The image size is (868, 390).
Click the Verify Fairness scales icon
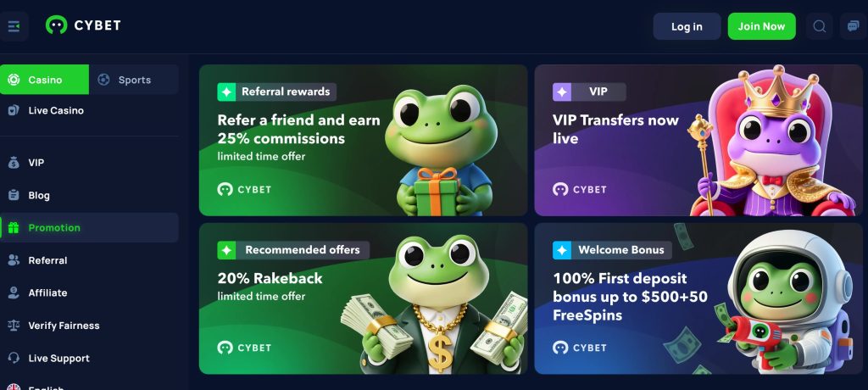(x=14, y=326)
